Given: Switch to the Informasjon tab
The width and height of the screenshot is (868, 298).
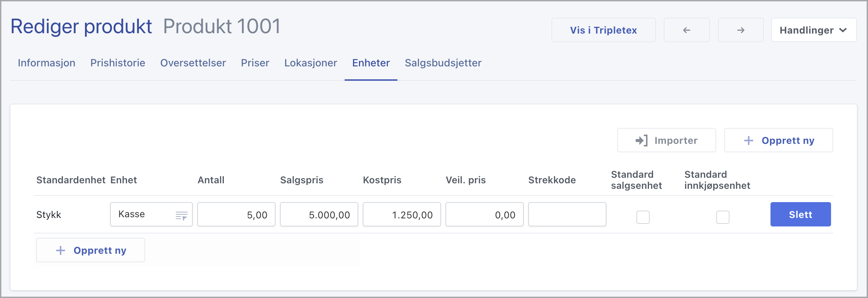Looking at the screenshot, I should point(47,63).
